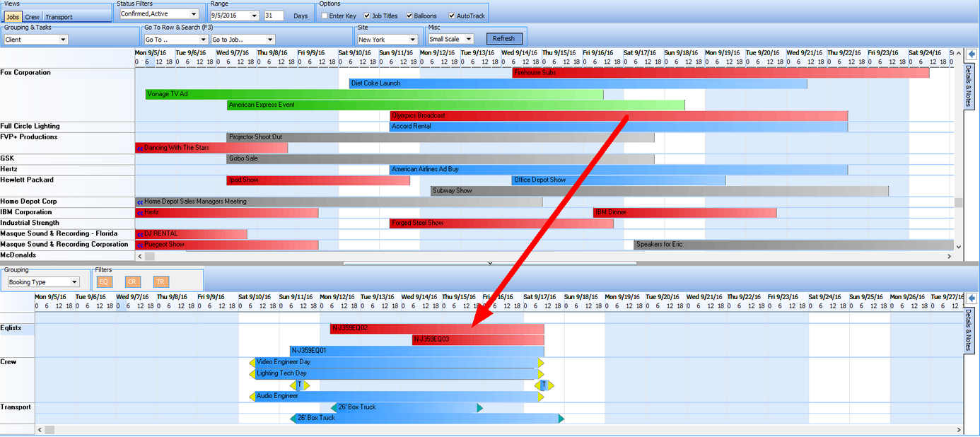Switch to the Crew view tab
The height and width of the screenshot is (437, 980).
pyautogui.click(x=33, y=16)
